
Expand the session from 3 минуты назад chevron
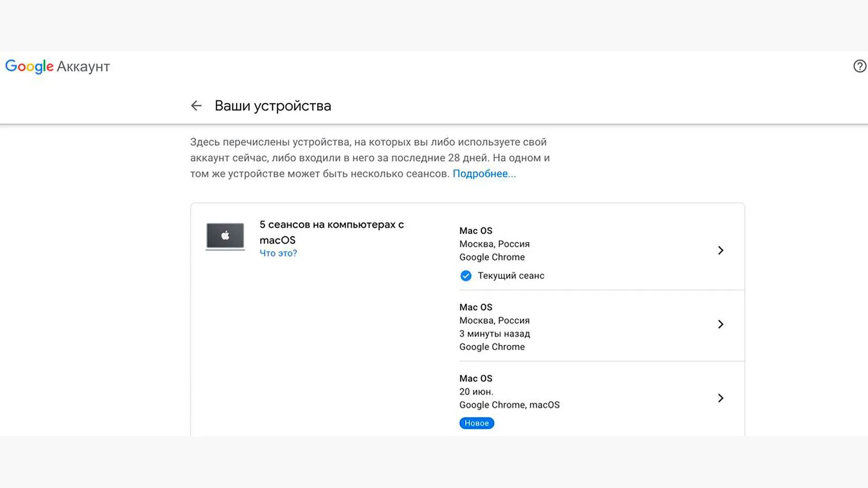[x=721, y=324]
